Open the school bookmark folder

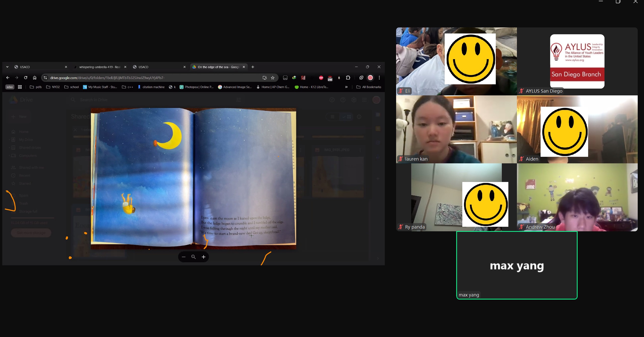[72, 87]
